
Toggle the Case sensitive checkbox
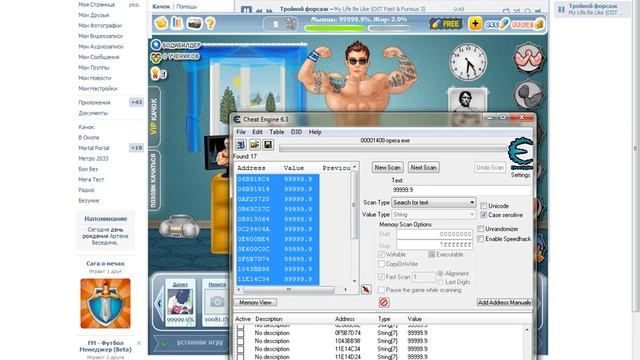coord(484,215)
